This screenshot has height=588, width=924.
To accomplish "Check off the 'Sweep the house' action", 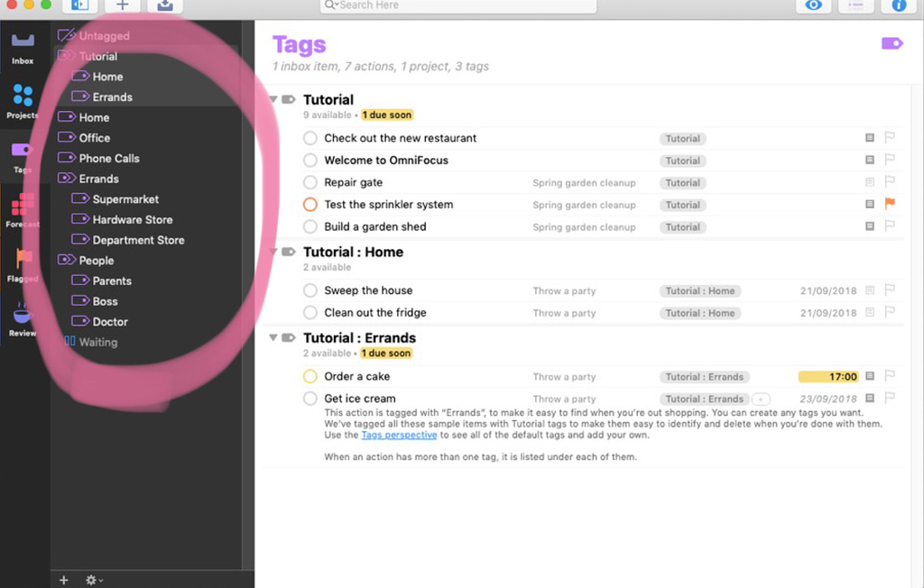I will click(x=310, y=290).
